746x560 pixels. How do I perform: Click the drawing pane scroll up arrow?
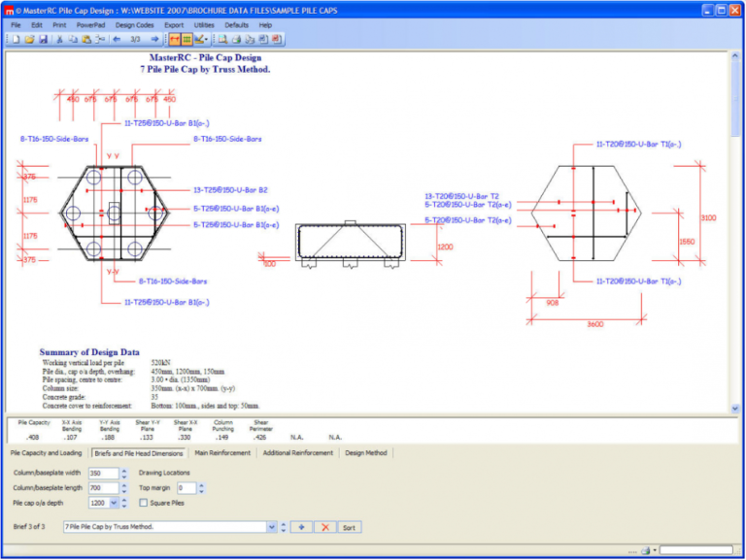(735, 56)
